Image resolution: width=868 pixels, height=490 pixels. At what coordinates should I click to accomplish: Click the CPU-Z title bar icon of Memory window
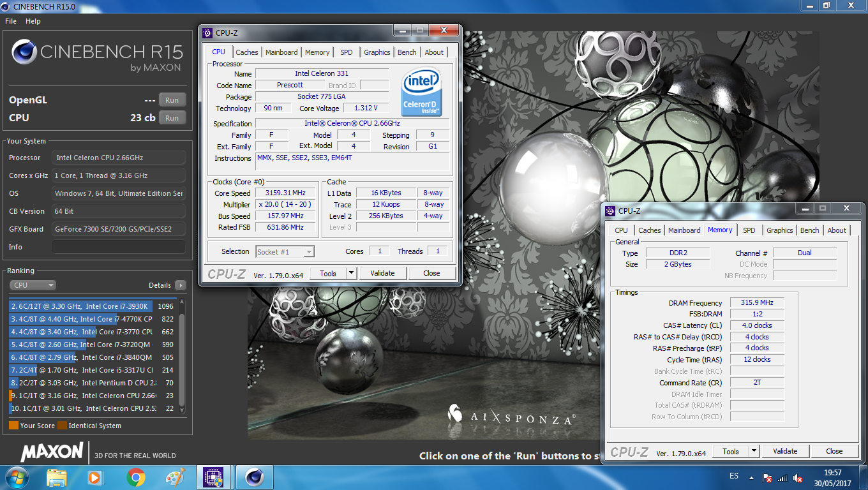tap(610, 211)
